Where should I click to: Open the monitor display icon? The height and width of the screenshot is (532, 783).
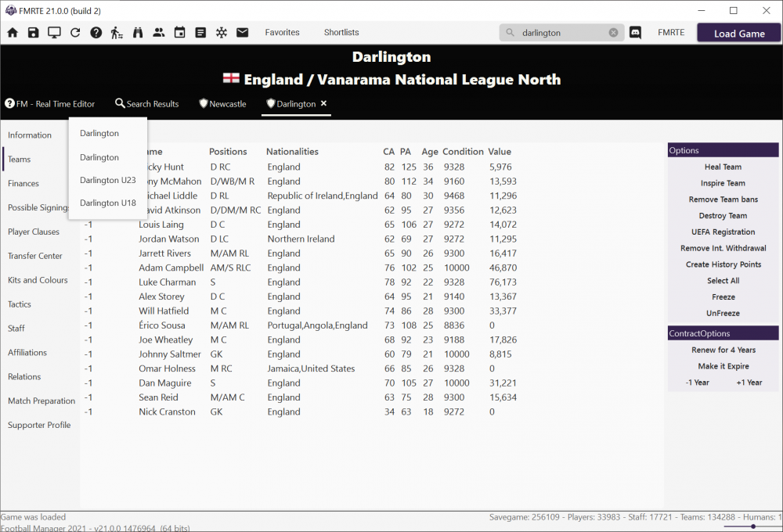point(54,33)
